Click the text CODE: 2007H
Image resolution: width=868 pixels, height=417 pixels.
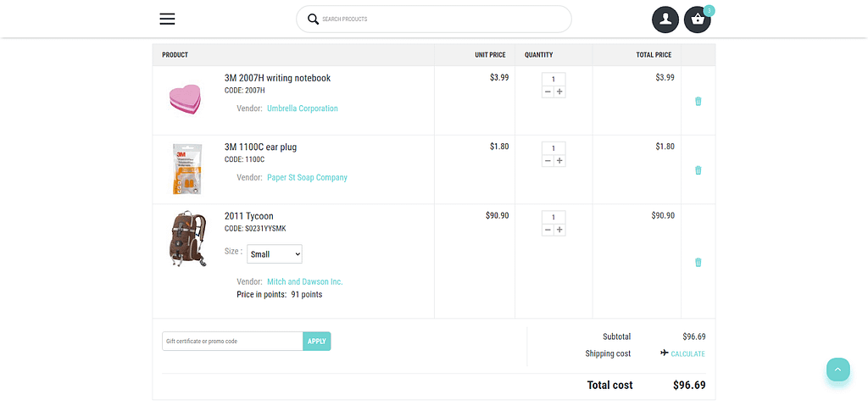click(x=245, y=91)
